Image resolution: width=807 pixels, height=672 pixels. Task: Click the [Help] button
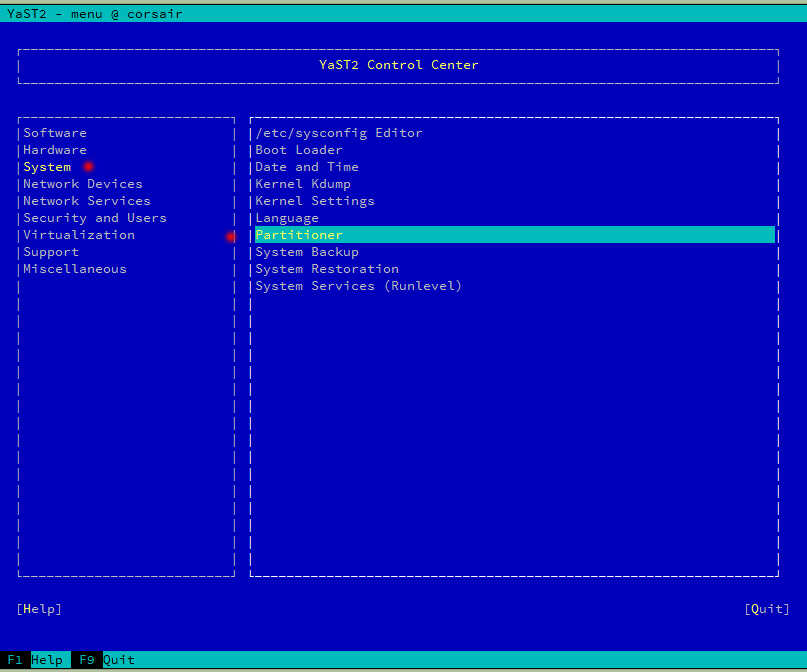[39, 609]
